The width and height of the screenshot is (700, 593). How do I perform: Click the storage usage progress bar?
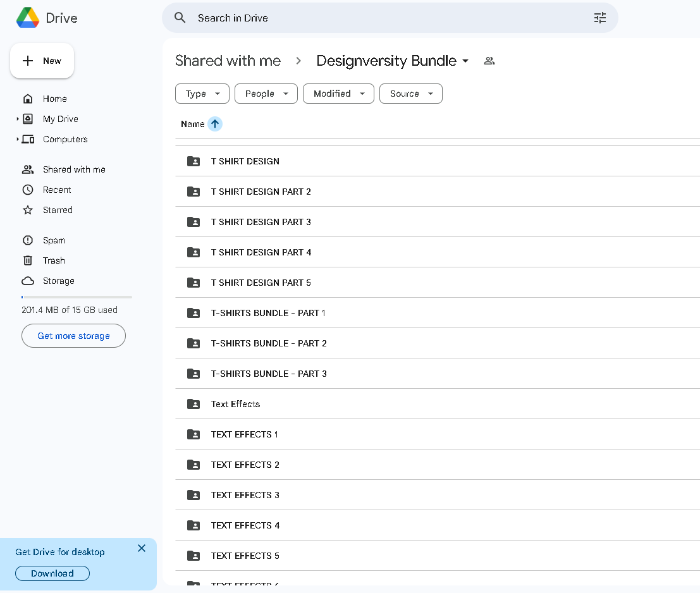77,296
